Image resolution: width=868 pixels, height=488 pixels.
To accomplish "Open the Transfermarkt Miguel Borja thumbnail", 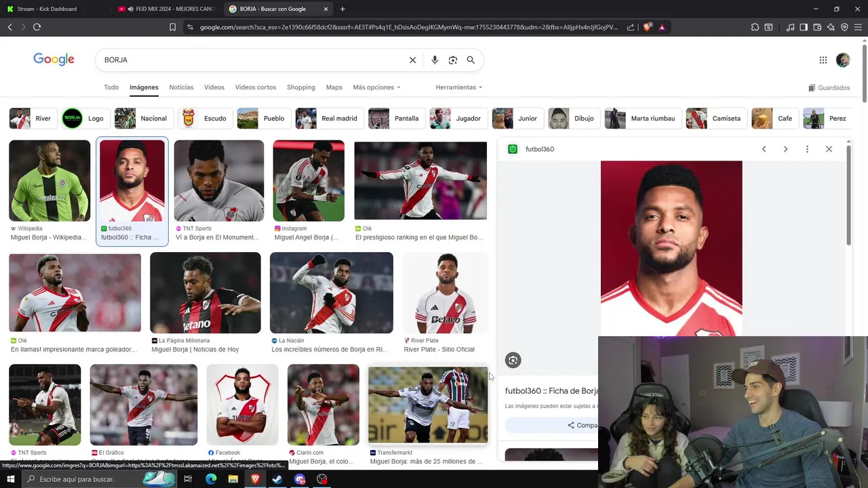I will 428,405.
